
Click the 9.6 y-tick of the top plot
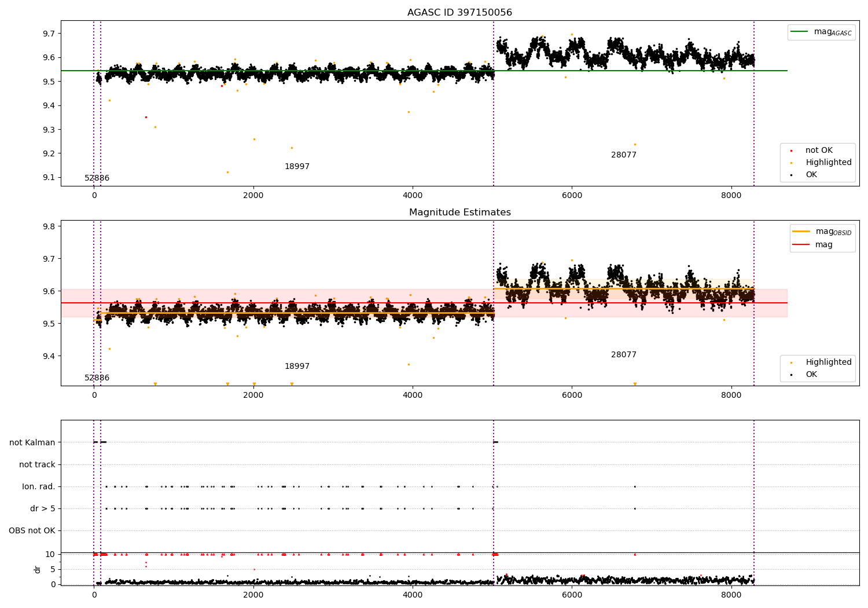click(49, 58)
